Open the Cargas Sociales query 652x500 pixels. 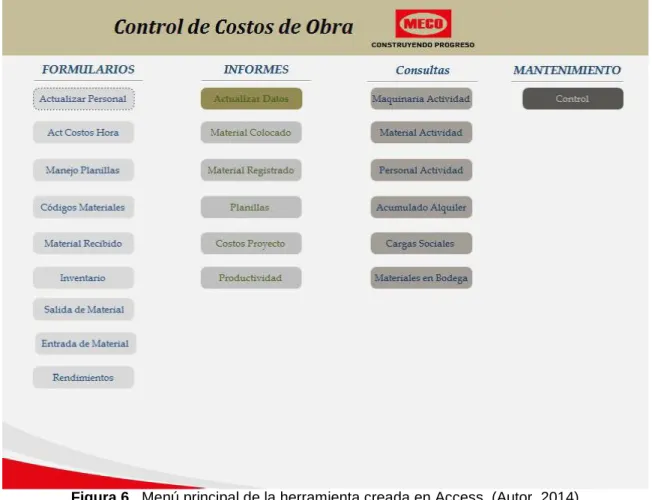[x=421, y=243]
